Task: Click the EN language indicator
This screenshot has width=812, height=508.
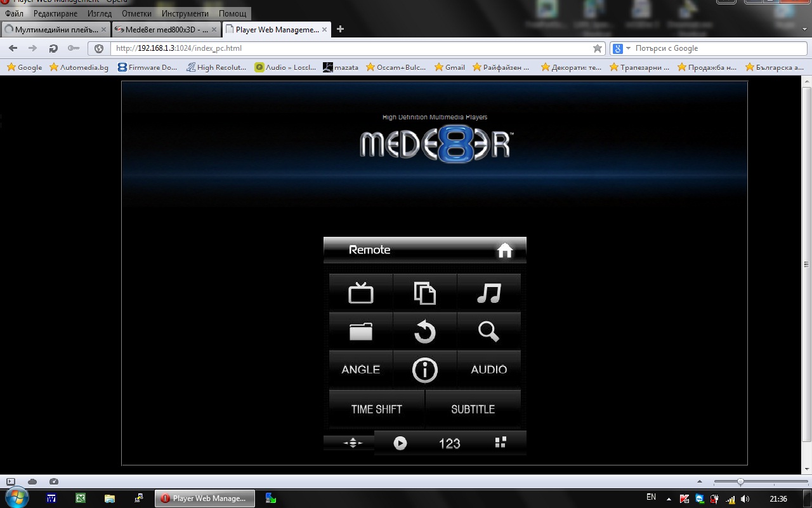Action: [651, 497]
